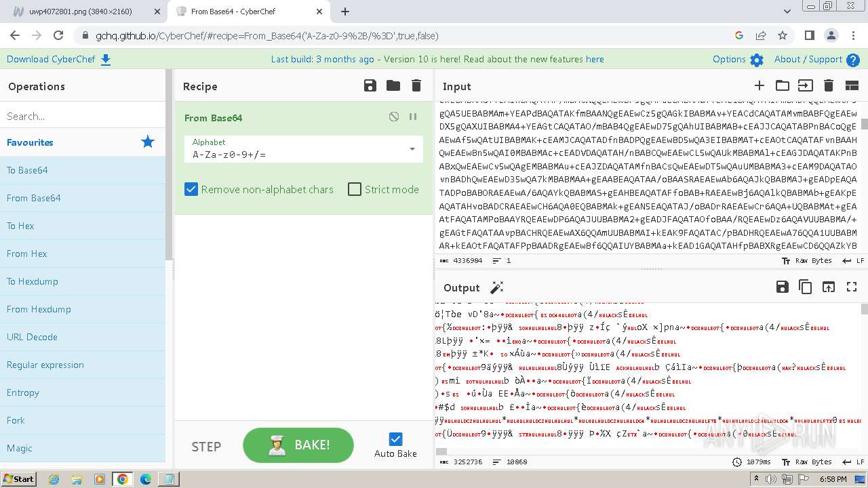Enable Strict mode checkbox

[x=355, y=189]
